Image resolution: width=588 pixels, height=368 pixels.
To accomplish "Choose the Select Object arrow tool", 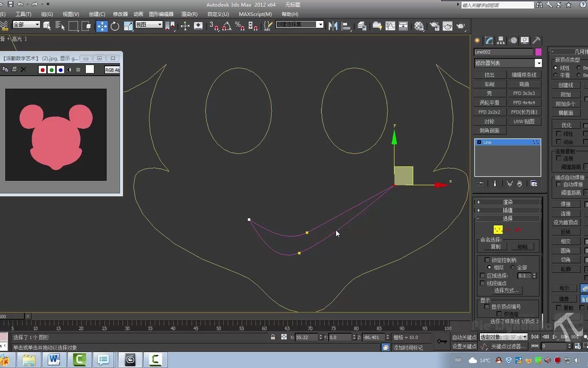I will [47, 26].
